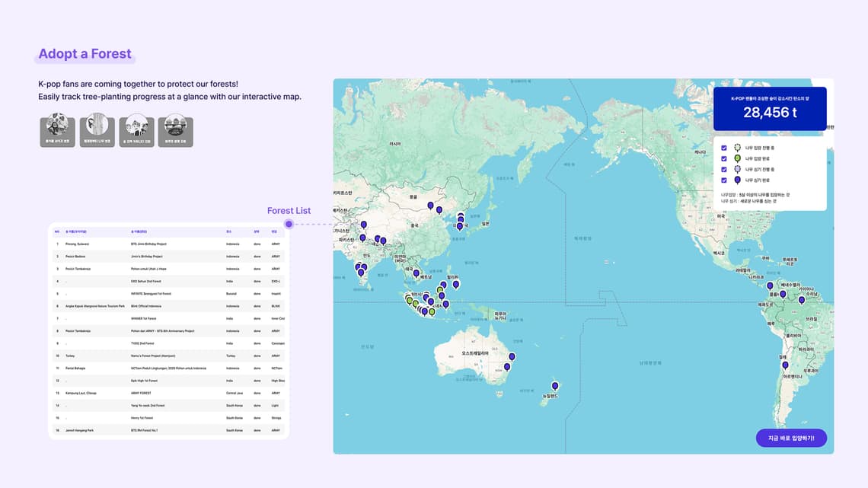Screen dimensions: 868x488
Task: Disable the 나무 심기 진행 중 checkbox
Action: point(724,169)
